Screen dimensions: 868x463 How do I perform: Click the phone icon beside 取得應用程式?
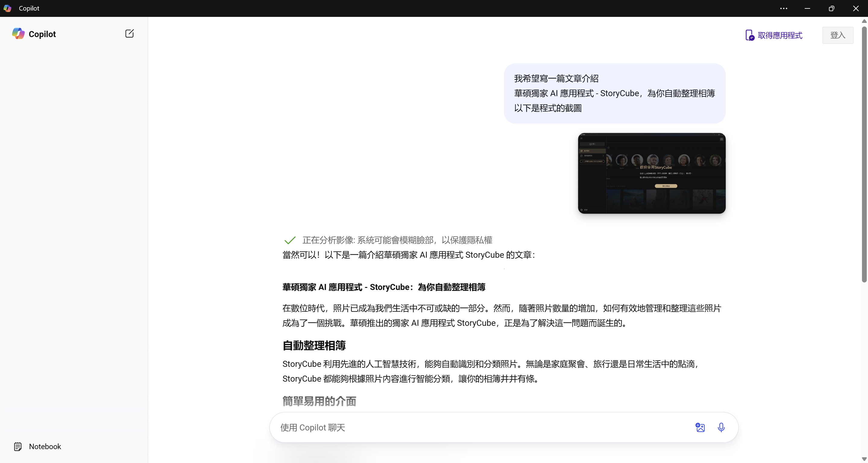coord(749,35)
